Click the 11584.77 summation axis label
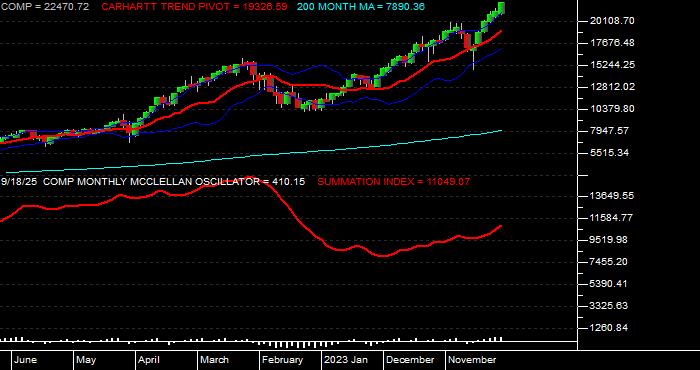This screenshot has height=370, width=700. pos(612,218)
